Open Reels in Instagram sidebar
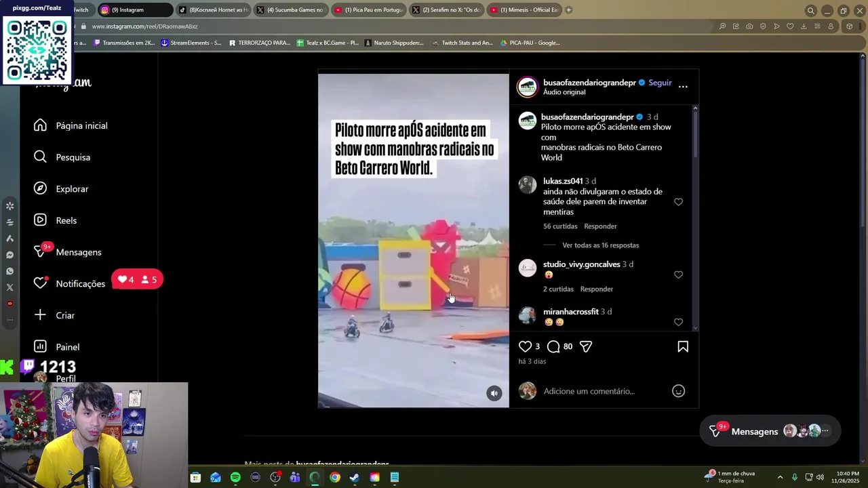 coord(56,220)
